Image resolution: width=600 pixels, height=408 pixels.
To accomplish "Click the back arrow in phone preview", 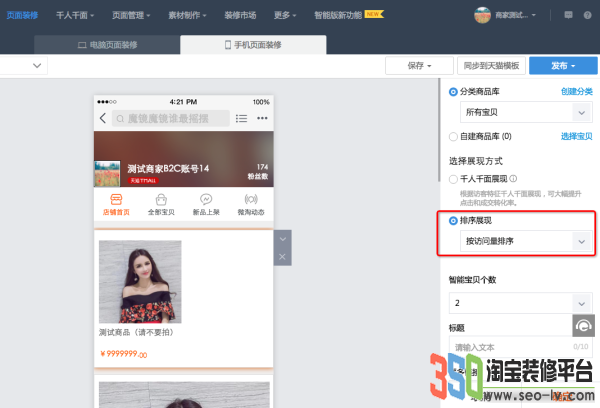I will click(x=103, y=118).
